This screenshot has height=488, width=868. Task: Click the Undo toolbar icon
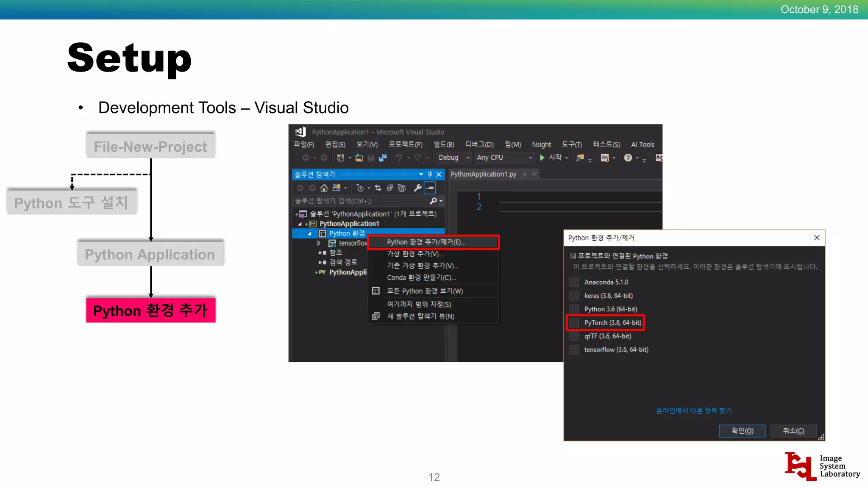(x=399, y=158)
